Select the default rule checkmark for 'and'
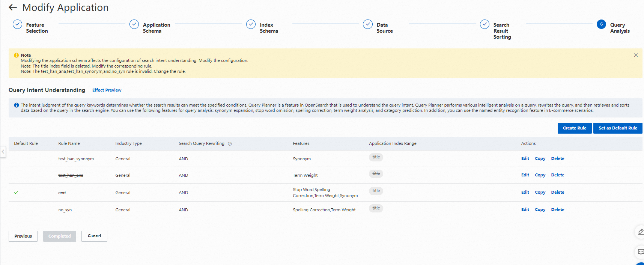The image size is (644, 265). pos(16,193)
